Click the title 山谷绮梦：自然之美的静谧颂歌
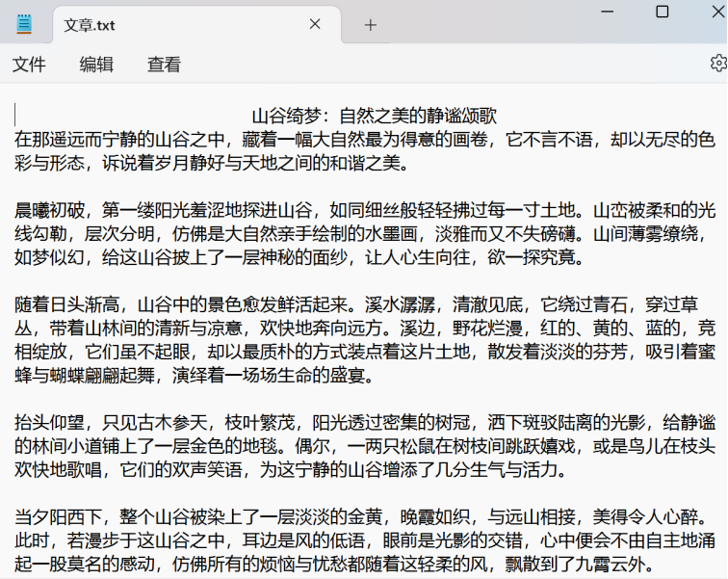 375,116
